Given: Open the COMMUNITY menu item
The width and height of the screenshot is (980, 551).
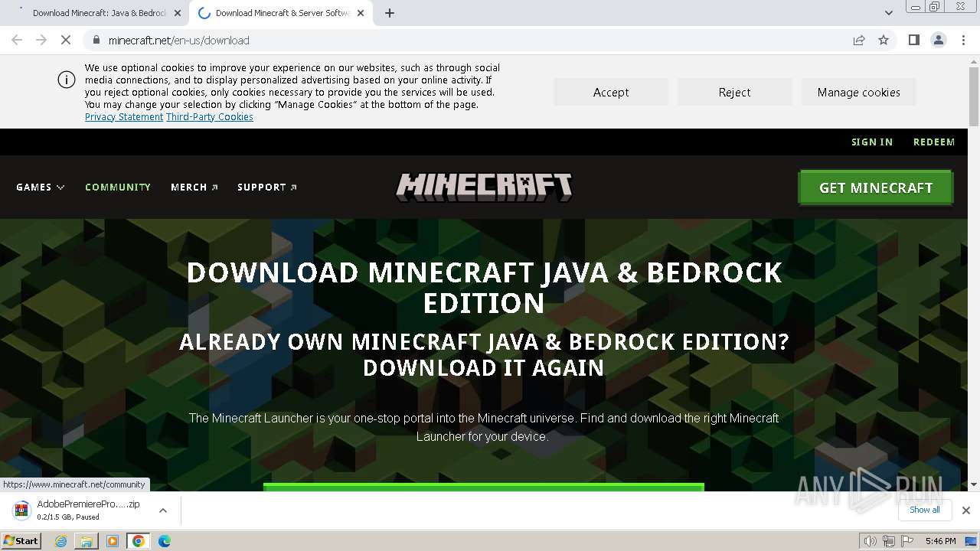Looking at the screenshot, I should [x=118, y=187].
